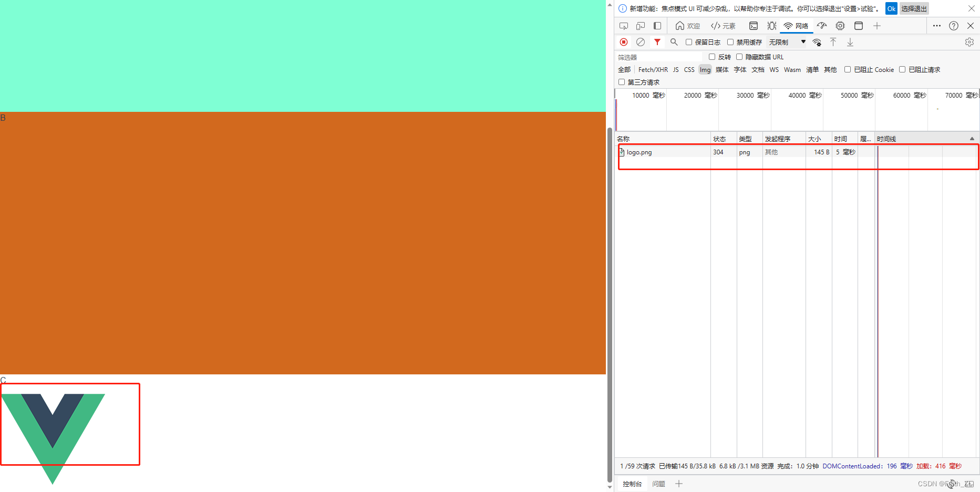The image size is (980, 492).
Task: Enable 保留日志 preserve log checkbox
Action: (689, 42)
